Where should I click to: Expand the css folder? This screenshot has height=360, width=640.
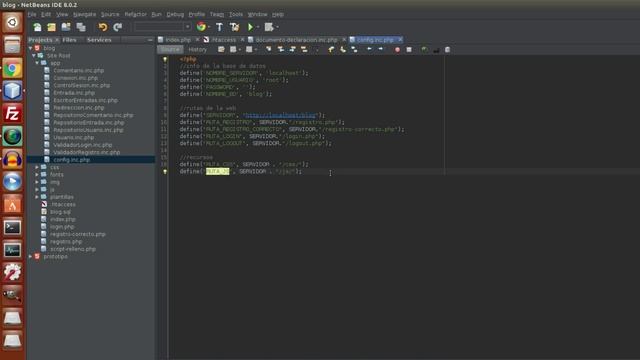[x=37, y=167]
